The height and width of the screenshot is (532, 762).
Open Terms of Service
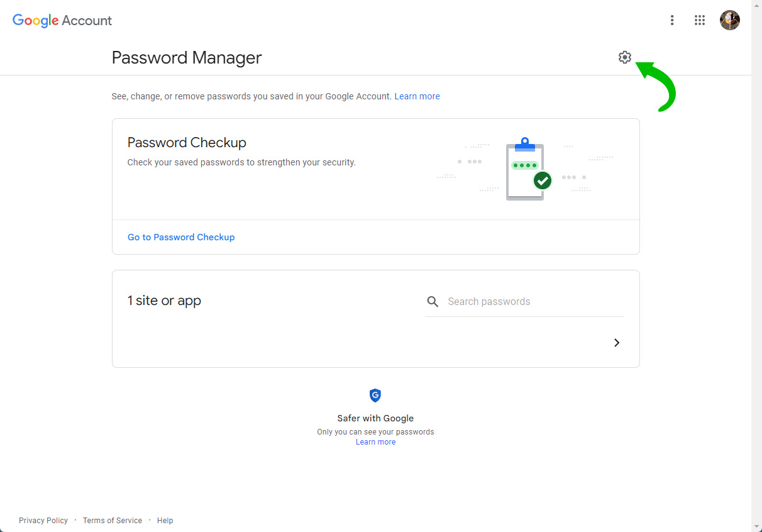pos(112,520)
